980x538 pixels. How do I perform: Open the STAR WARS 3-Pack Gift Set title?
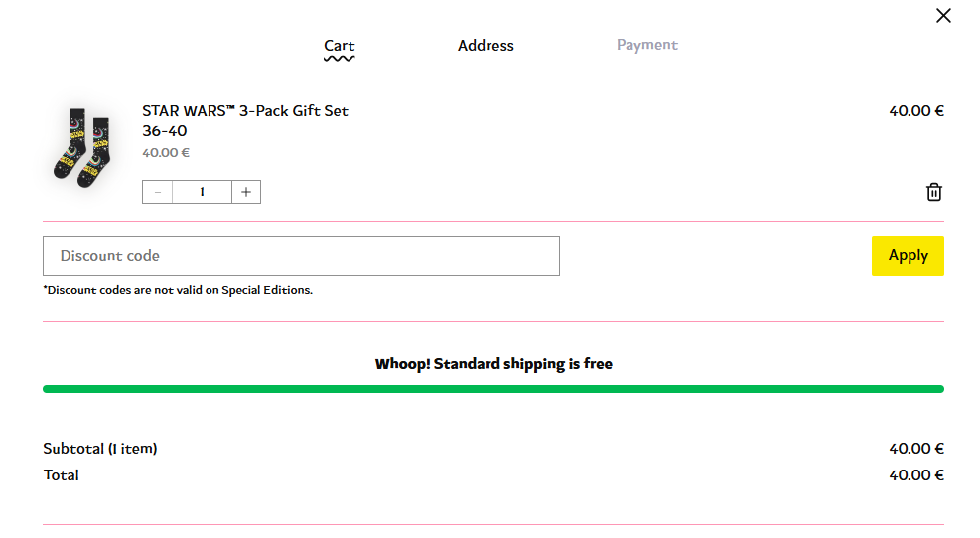click(245, 111)
